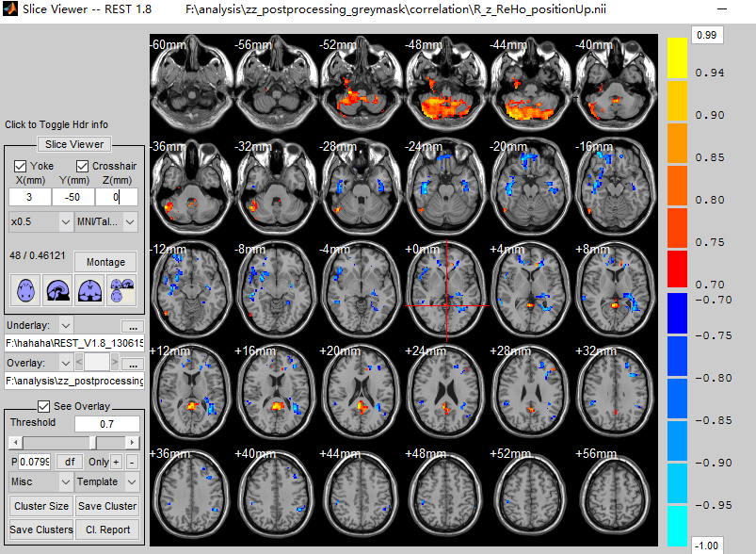The width and height of the screenshot is (756, 554).
Task: Open the Template dropdown
Action: [106, 481]
